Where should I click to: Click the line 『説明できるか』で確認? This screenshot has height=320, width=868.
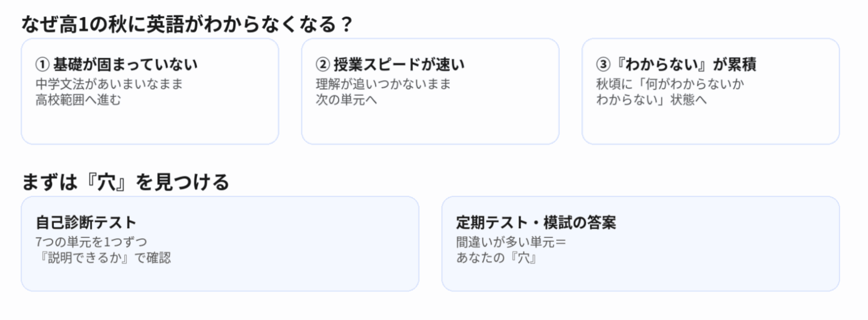pos(103,258)
